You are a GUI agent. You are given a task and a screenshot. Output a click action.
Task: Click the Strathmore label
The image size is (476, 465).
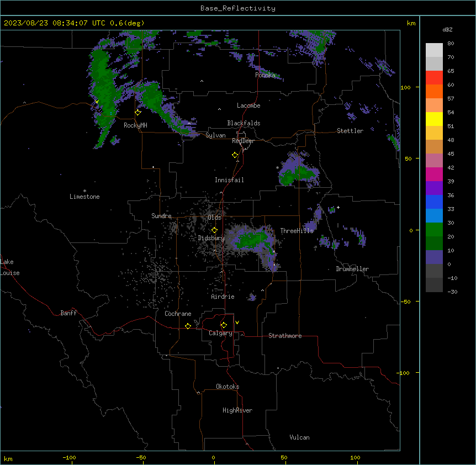tap(285, 336)
